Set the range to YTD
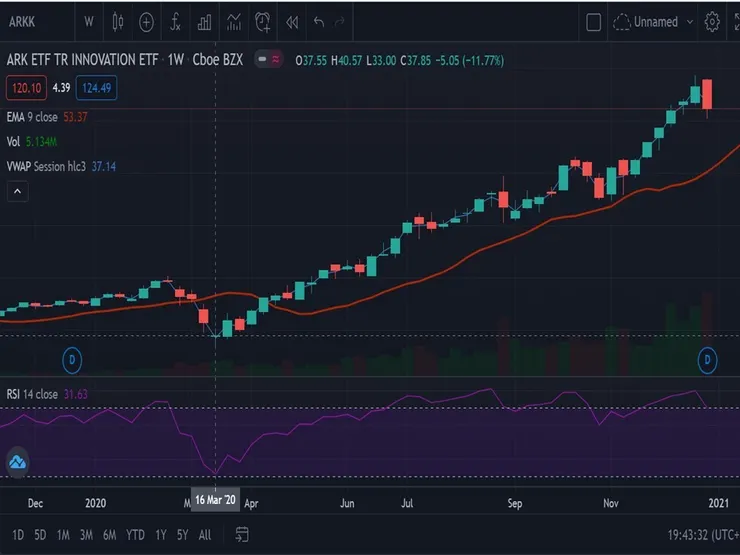The width and height of the screenshot is (740, 555). [x=135, y=535]
